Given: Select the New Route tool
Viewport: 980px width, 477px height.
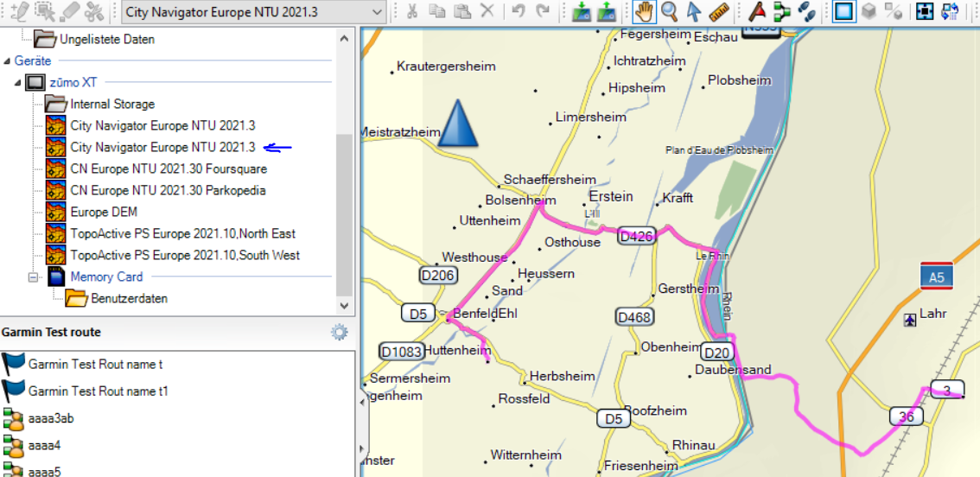Looking at the screenshot, I should coord(782,11).
